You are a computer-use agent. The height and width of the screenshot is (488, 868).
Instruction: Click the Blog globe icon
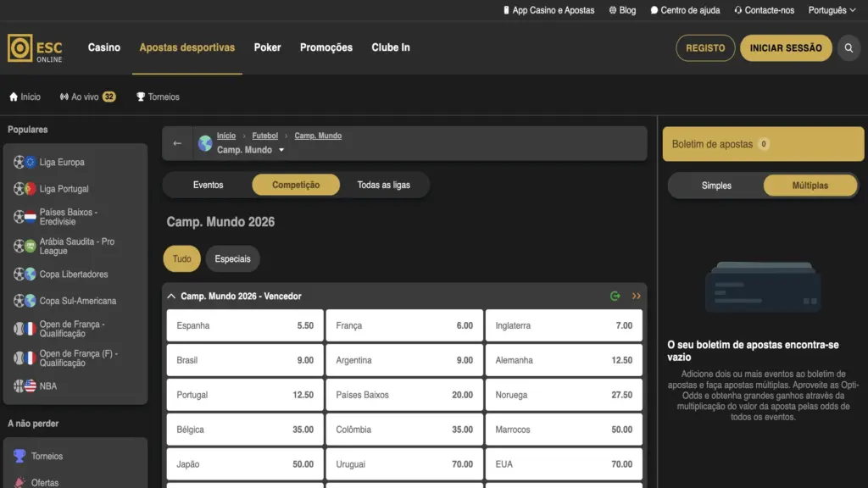pyautogui.click(x=612, y=10)
